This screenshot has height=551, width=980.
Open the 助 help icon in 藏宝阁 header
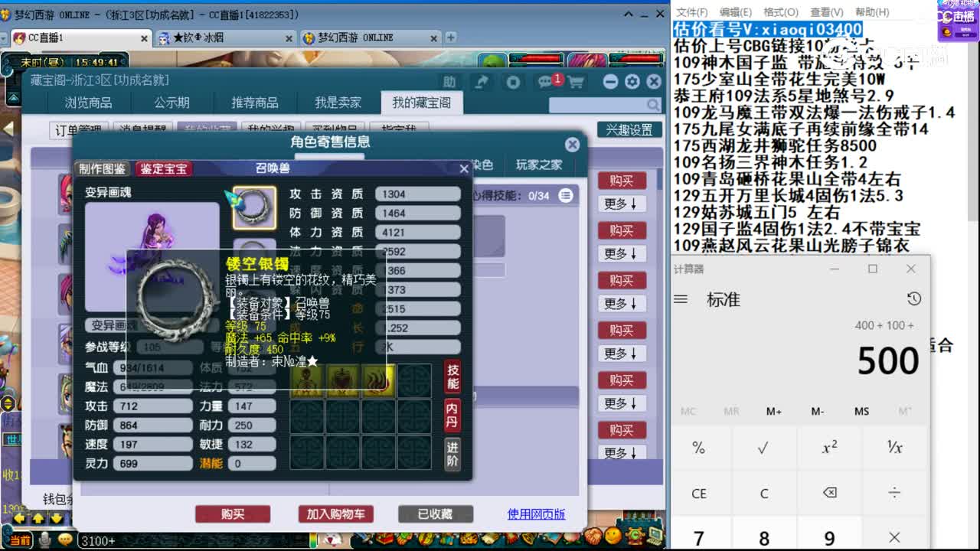pos(449,82)
